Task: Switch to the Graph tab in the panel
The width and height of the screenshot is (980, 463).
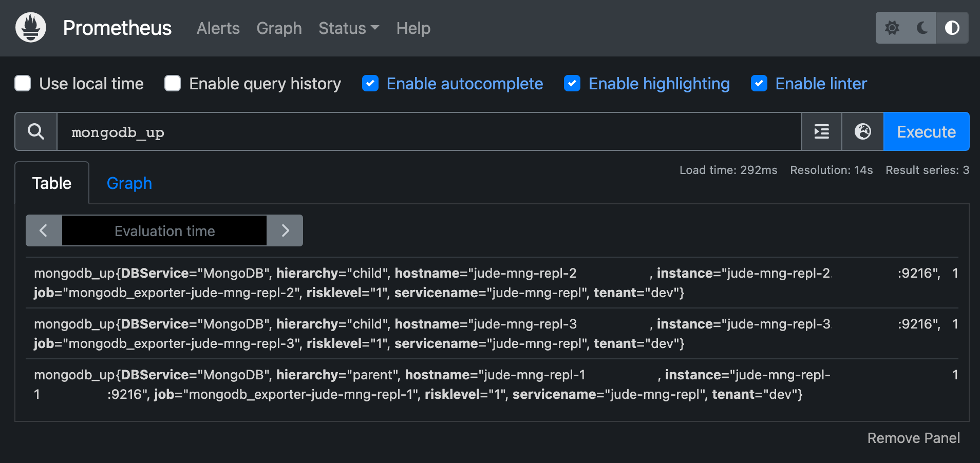Action: 129,183
